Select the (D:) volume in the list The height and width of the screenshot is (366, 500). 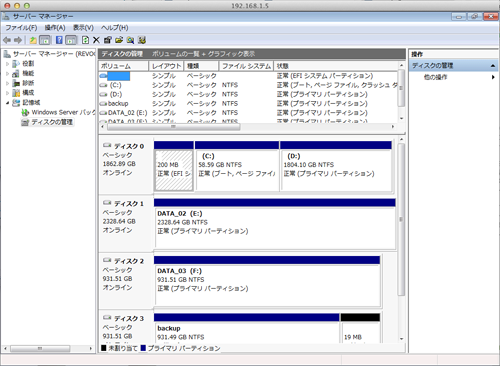116,94
